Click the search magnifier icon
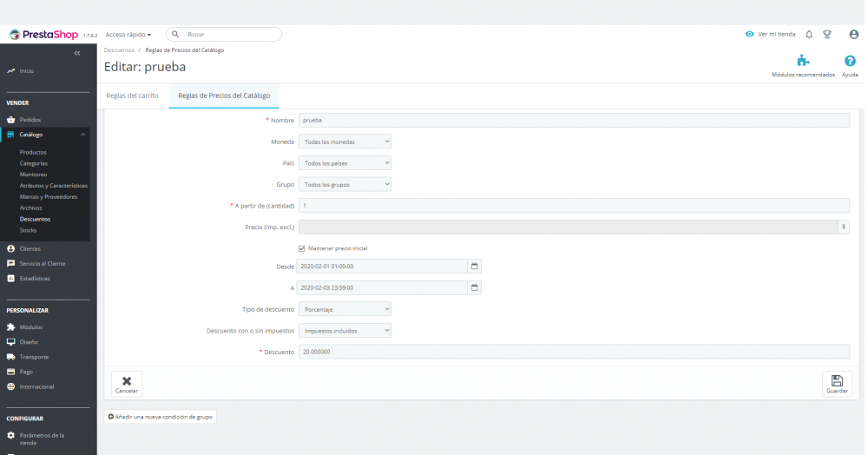The height and width of the screenshot is (455, 868). [x=175, y=35]
